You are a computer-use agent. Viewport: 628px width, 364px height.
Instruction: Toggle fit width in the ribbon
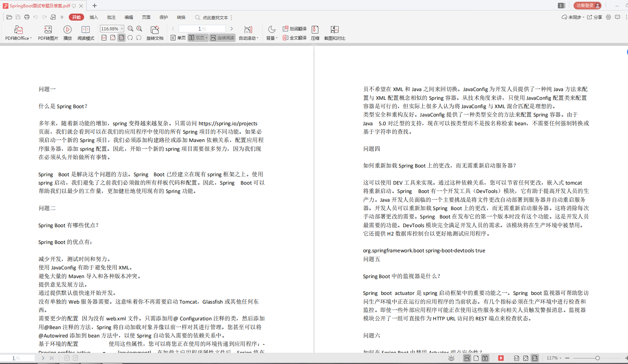tap(121, 38)
